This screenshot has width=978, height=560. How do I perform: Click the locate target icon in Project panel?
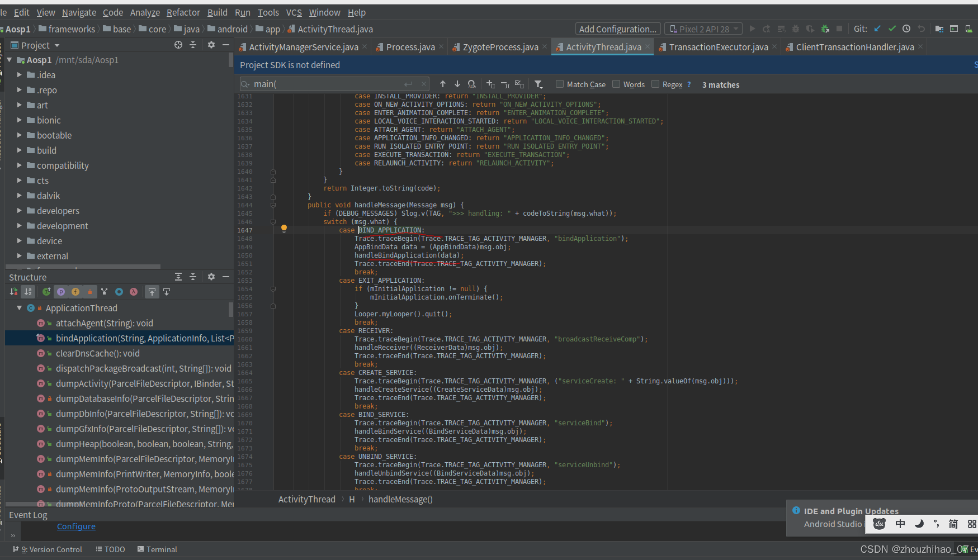point(178,45)
